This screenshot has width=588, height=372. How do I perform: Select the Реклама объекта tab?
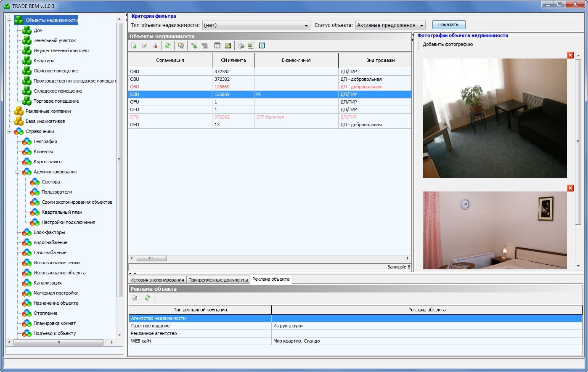pos(271,279)
